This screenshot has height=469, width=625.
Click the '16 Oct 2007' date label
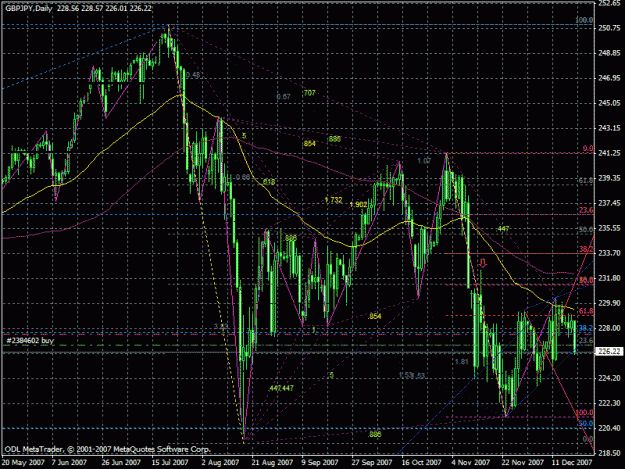[422, 462]
